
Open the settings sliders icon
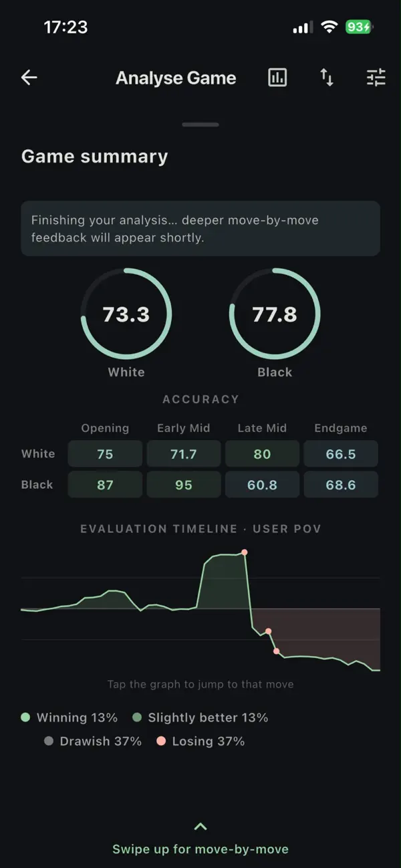pos(376,78)
